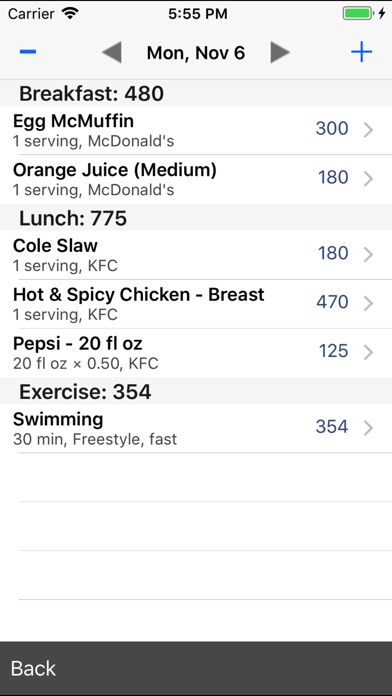Screen dimensions: 392x696
Task: Expand Cole Slaw entry chevron
Action: click(x=368, y=254)
